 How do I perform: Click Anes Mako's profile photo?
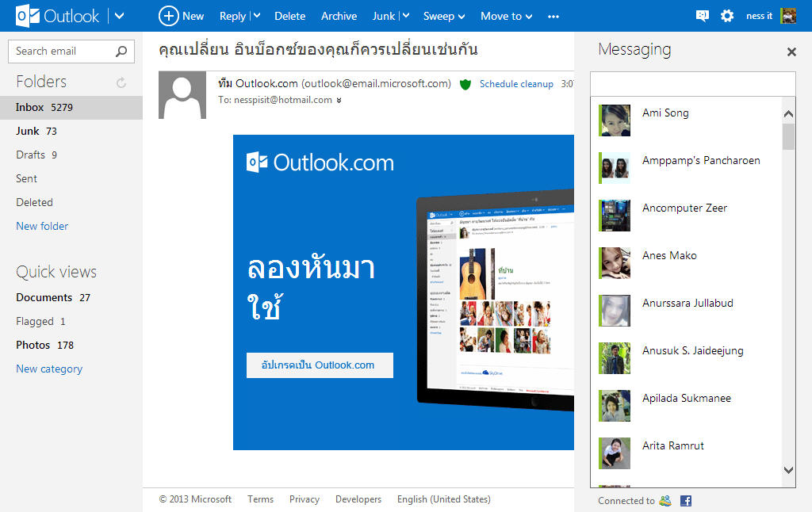[615, 263]
